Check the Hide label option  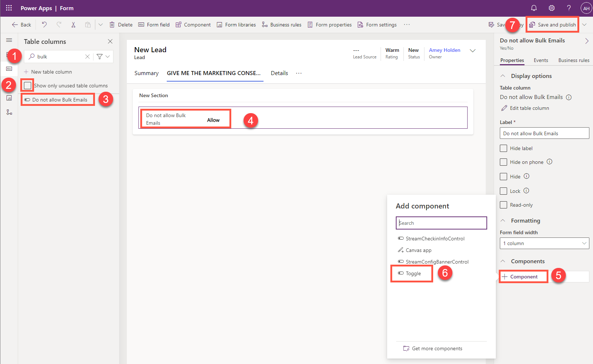[503, 148]
